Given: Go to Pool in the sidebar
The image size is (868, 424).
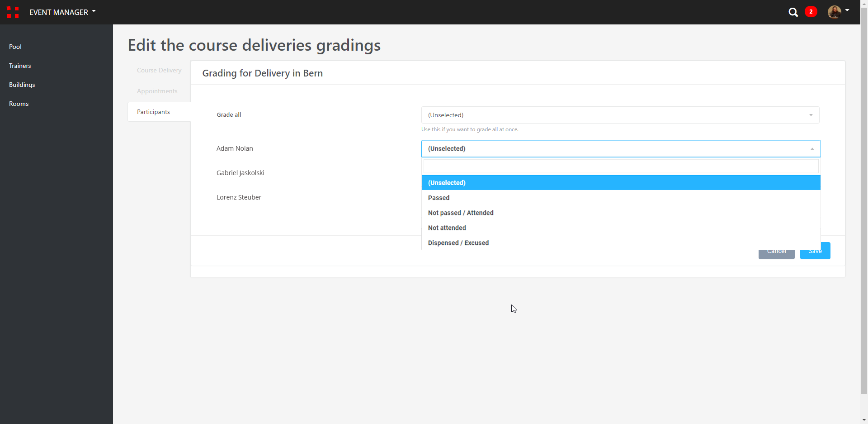Looking at the screenshot, I should [15, 47].
